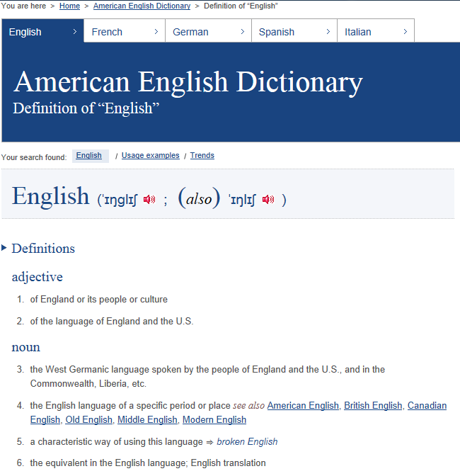
Task: Click the chevron arrow on the Spanish tab
Action: (x=328, y=32)
